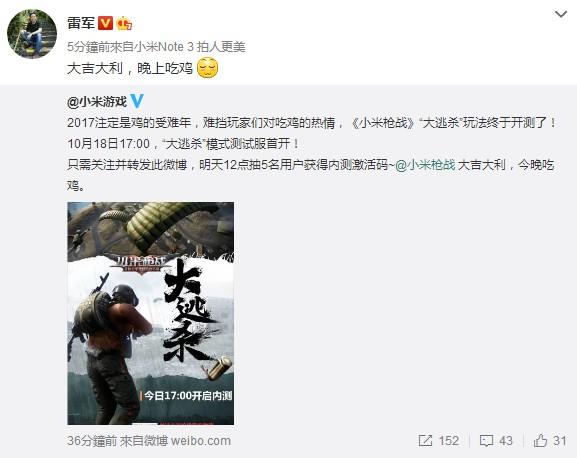Click the blue verified V badge
577x458 pixels.
pyautogui.click(x=137, y=101)
